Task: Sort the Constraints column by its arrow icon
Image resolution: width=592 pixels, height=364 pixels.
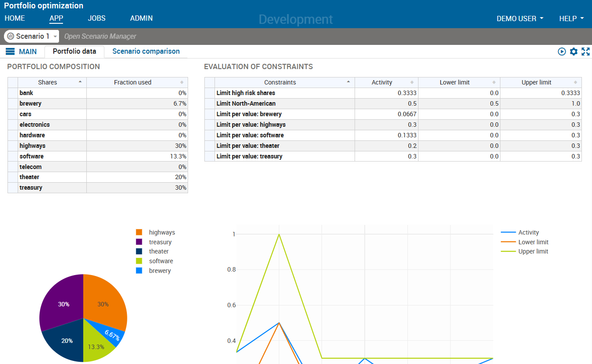Action: (348, 81)
